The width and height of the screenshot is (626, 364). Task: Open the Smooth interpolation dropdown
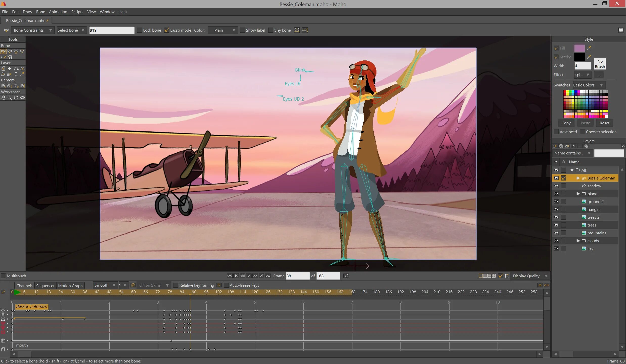coord(104,285)
